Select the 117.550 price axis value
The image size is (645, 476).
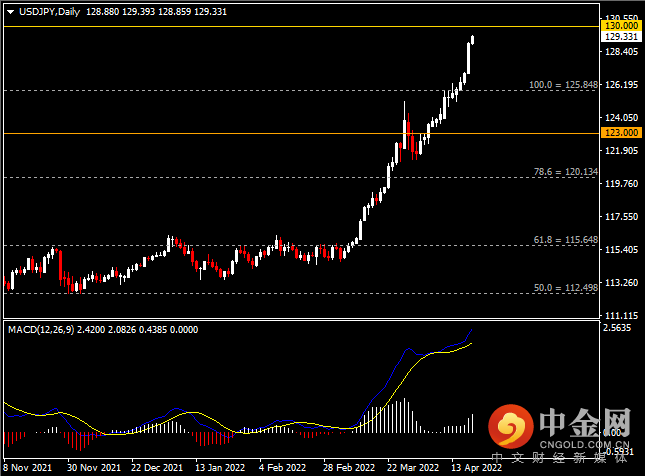[622, 216]
